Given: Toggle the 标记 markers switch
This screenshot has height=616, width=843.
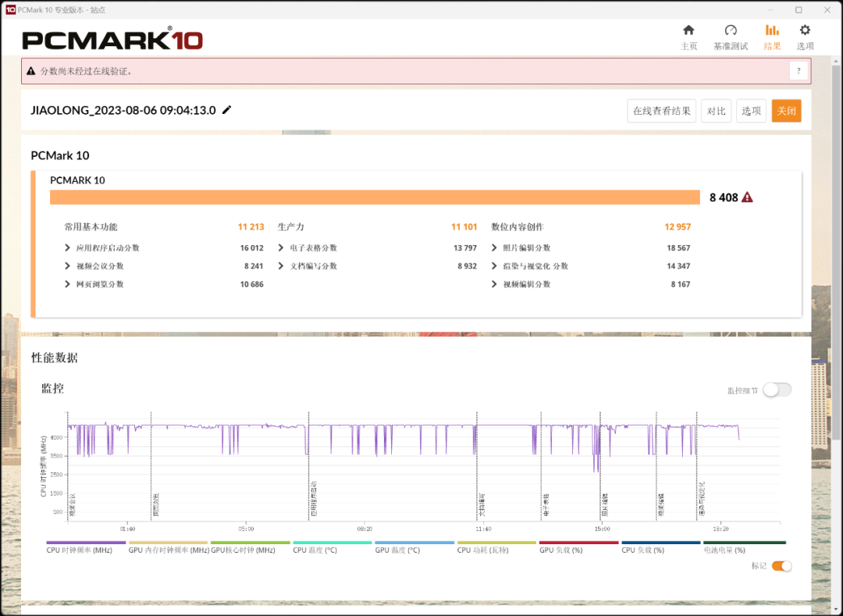Looking at the screenshot, I should tap(781, 566).
